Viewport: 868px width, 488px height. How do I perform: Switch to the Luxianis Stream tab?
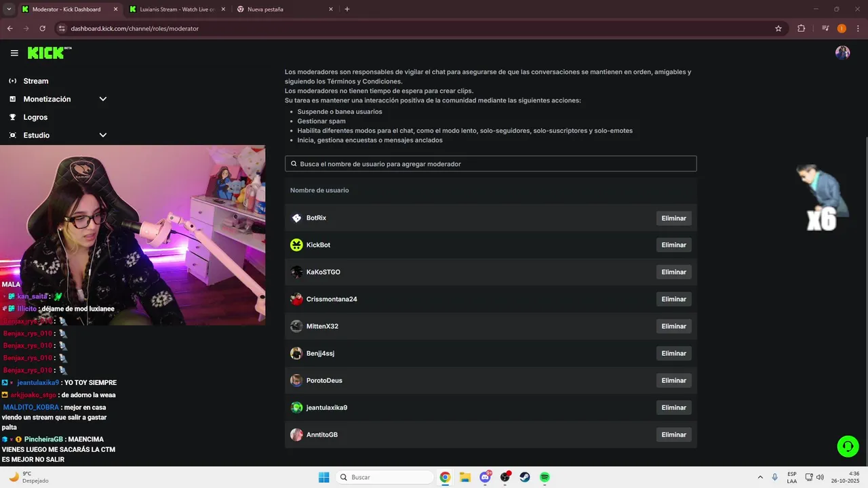pyautogui.click(x=177, y=9)
